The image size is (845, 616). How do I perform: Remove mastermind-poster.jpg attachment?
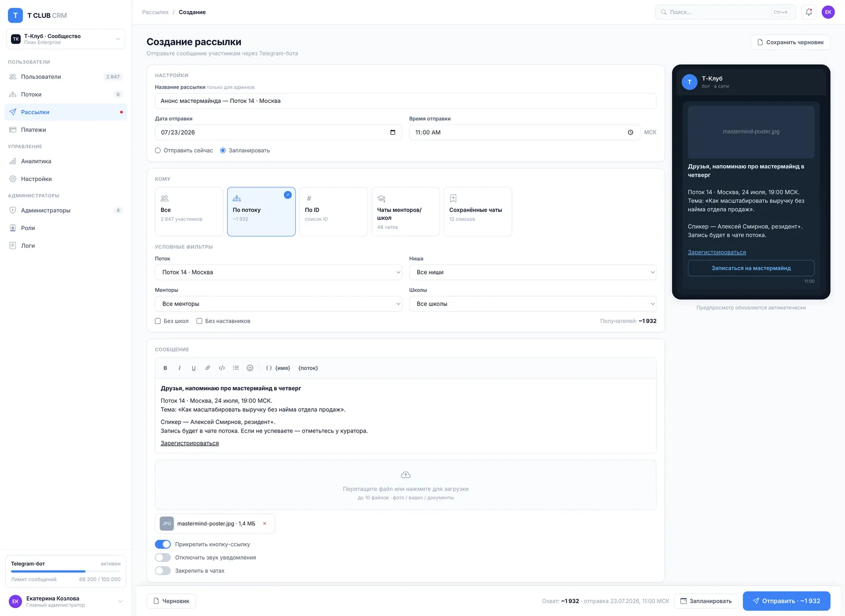coord(265,524)
